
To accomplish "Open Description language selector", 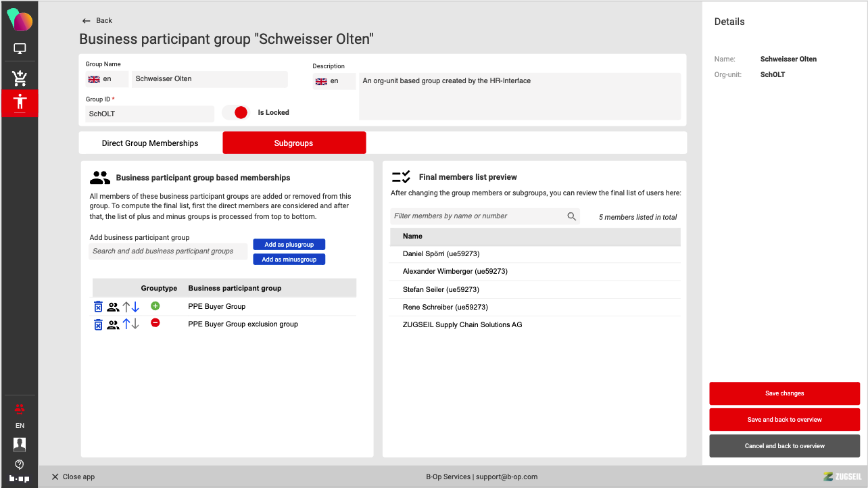I will click(x=334, y=81).
